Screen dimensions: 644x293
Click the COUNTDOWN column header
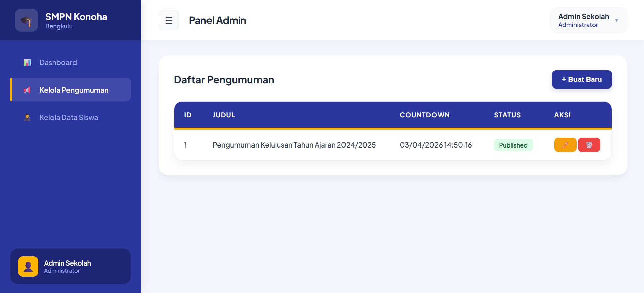click(x=424, y=115)
